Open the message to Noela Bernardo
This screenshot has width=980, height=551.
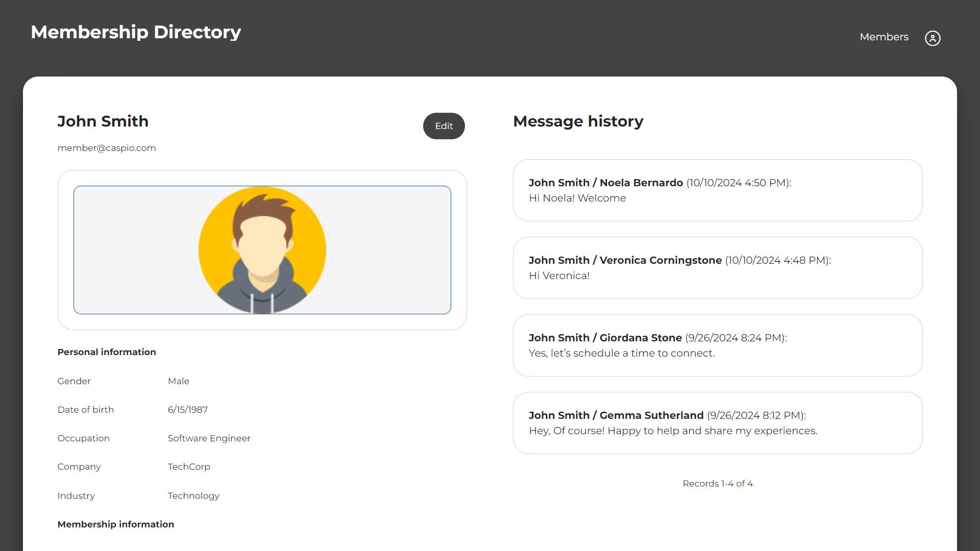click(x=718, y=190)
